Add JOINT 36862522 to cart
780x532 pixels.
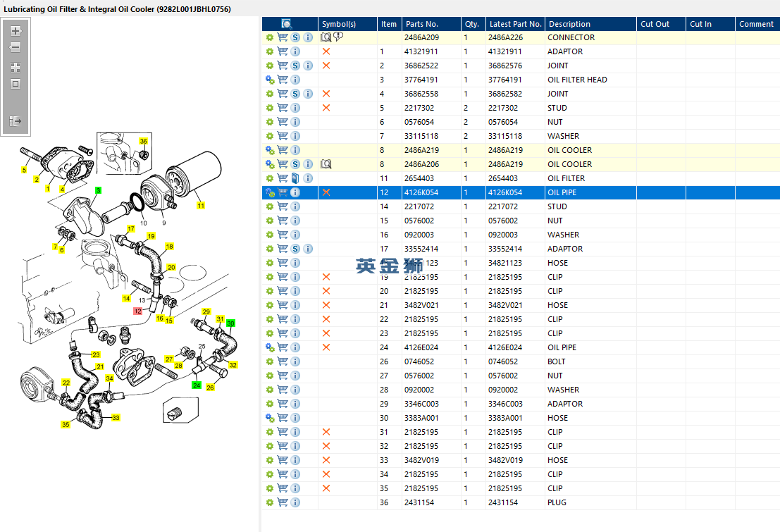283,66
